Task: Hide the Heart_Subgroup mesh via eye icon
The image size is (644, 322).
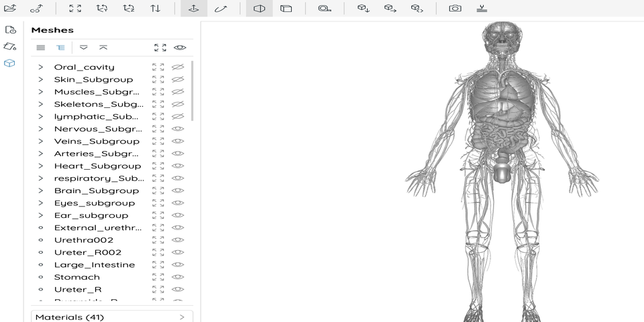Action: pyautogui.click(x=178, y=166)
